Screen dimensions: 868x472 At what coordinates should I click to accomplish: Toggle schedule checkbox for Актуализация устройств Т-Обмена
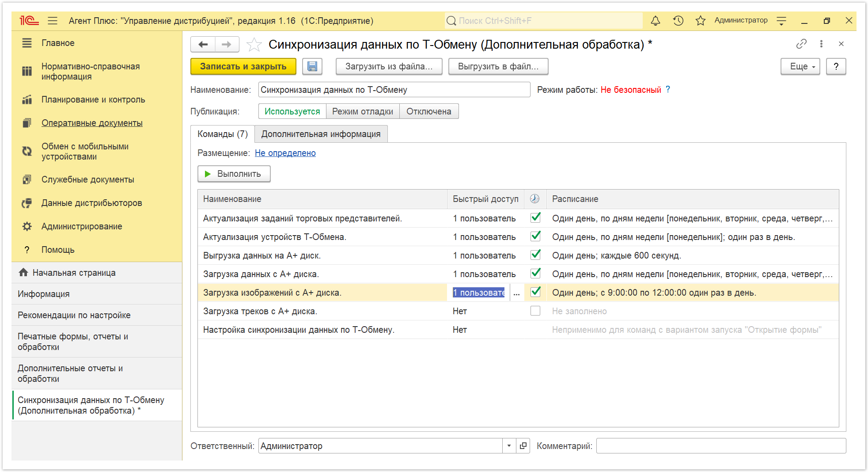pos(535,236)
